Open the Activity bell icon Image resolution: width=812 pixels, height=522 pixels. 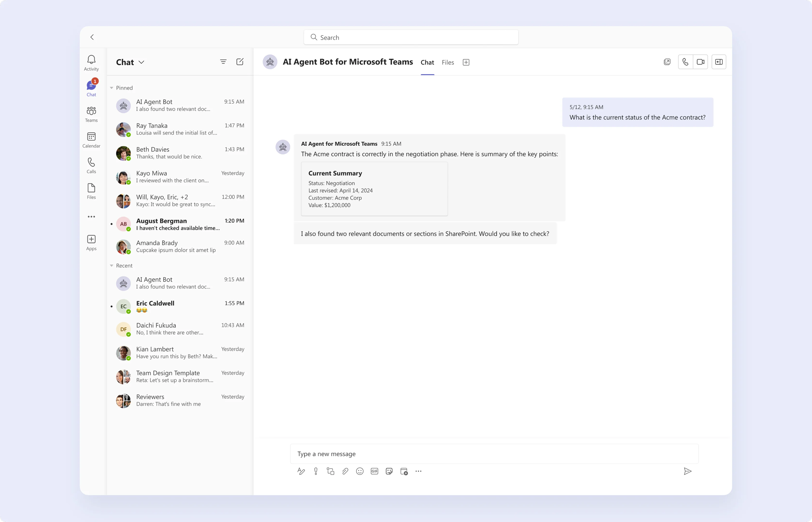[x=91, y=63]
